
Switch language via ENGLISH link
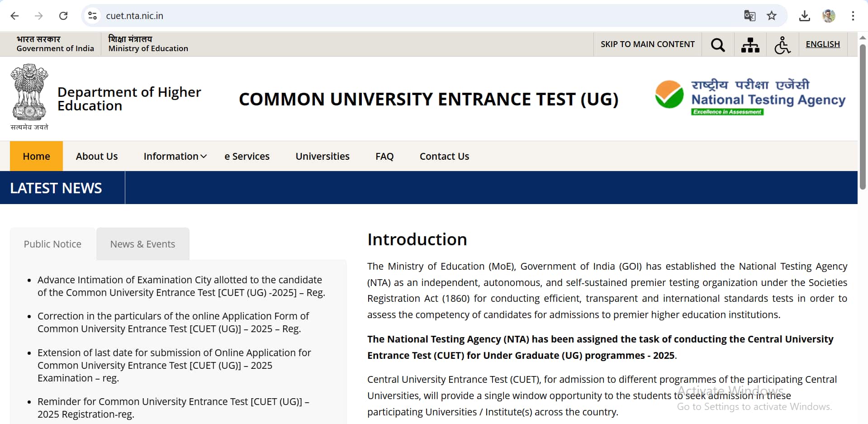click(x=822, y=44)
